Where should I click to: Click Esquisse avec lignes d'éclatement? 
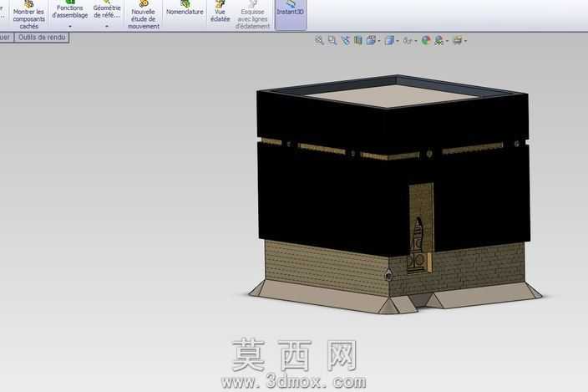253,15
